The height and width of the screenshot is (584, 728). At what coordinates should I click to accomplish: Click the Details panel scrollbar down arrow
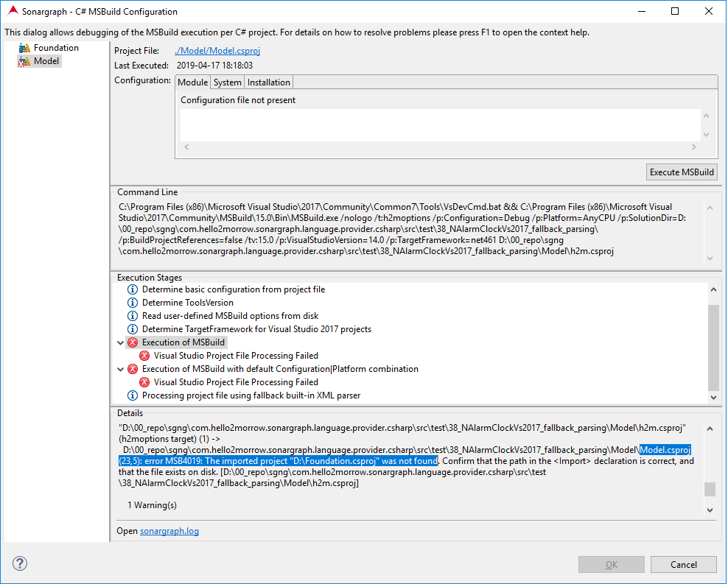point(710,510)
